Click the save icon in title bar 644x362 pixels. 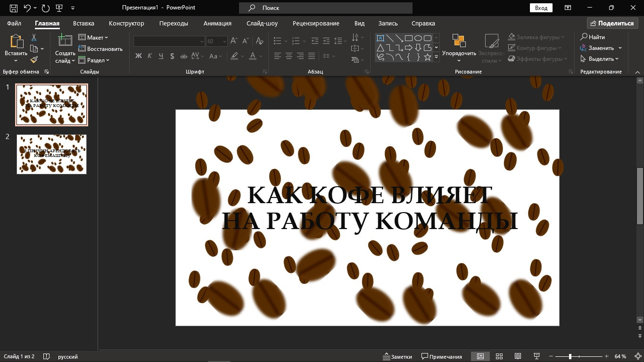(14, 8)
